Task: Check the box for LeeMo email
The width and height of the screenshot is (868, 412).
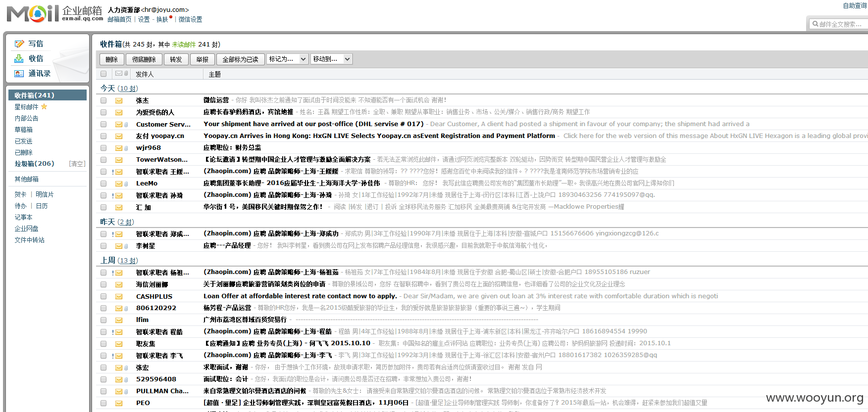Action: [x=103, y=183]
